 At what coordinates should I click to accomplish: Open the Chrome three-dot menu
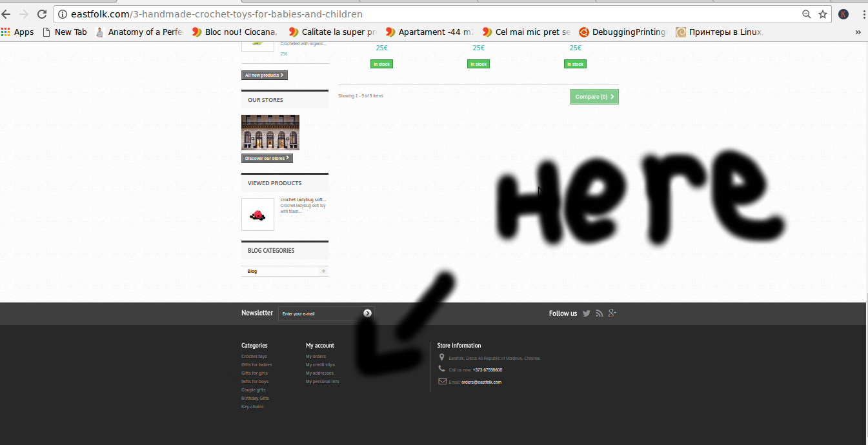coord(863,14)
